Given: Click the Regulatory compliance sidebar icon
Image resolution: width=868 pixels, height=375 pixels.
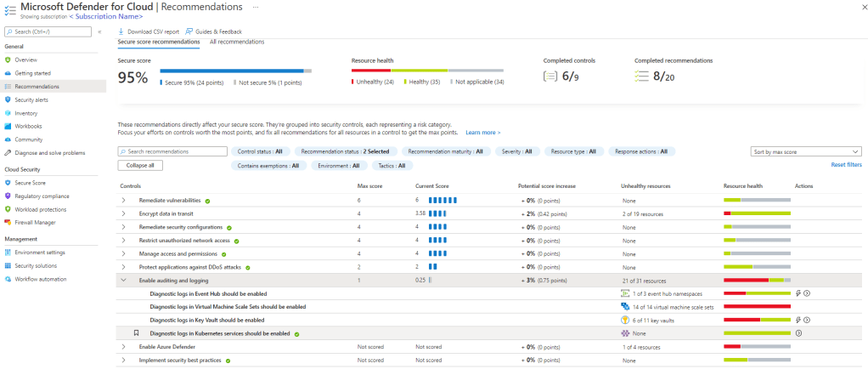Looking at the screenshot, I should tap(8, 196).
